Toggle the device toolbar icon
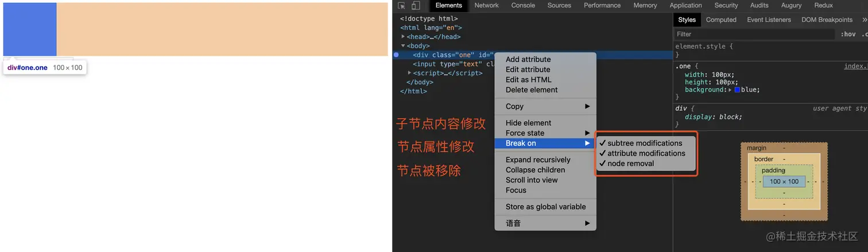Screen dimensions: 868x252 pyautogui.click(x=415, y=6)
